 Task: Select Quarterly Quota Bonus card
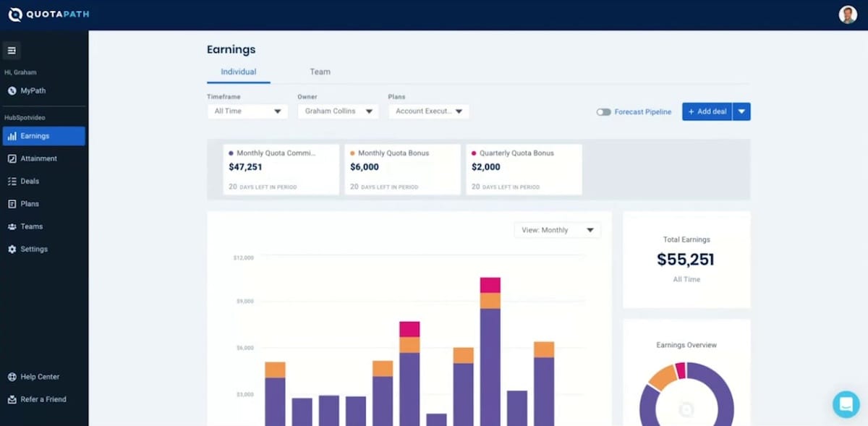[x=524, y=169]
